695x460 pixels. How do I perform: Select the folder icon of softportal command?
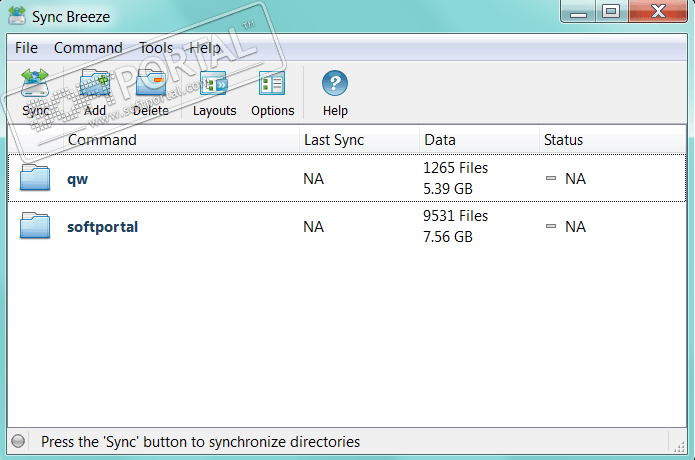click(35, 225)
